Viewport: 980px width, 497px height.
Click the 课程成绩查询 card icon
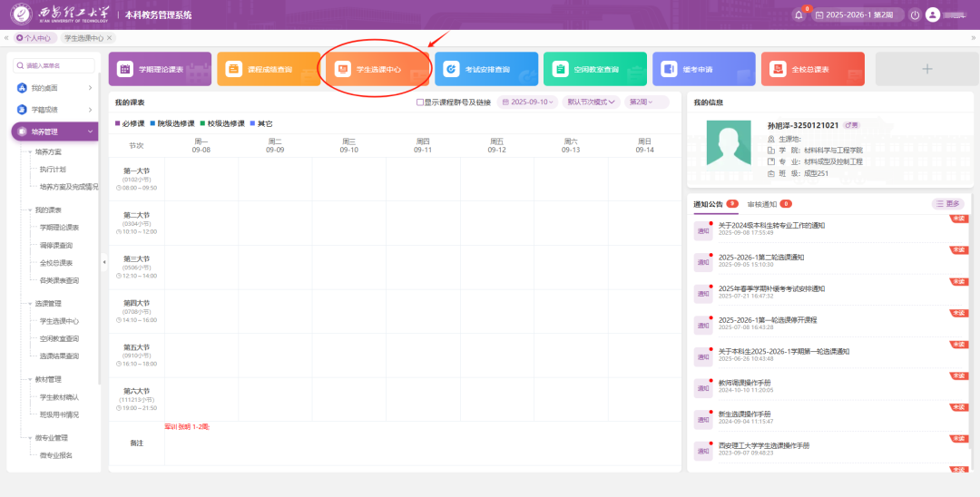coord(234,69)
